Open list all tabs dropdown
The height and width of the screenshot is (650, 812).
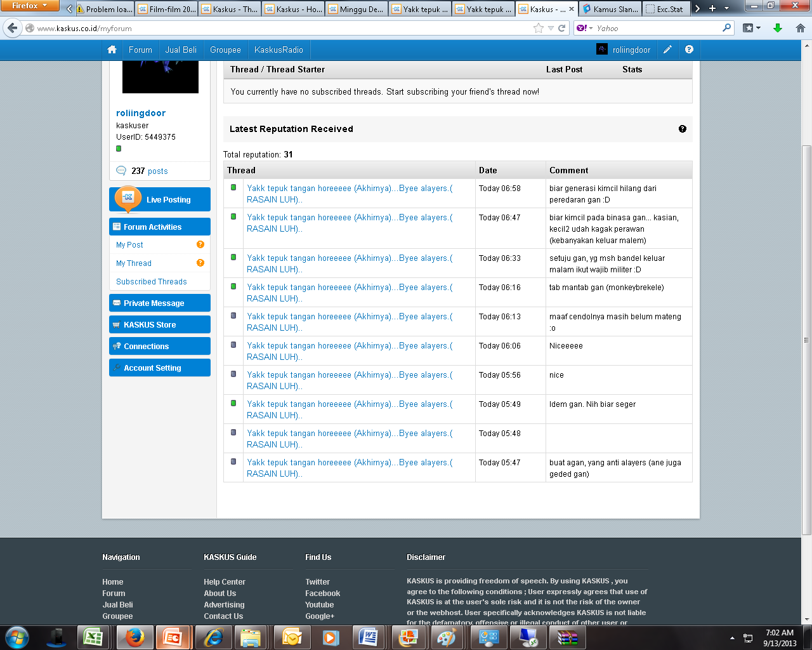(726, 9)
